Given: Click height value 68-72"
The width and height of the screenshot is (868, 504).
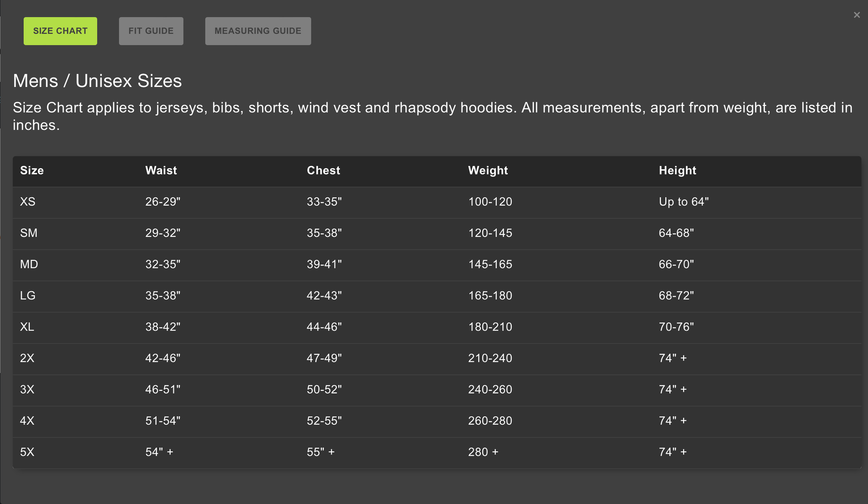Looking at the screenshot, I should click(676, 296).
